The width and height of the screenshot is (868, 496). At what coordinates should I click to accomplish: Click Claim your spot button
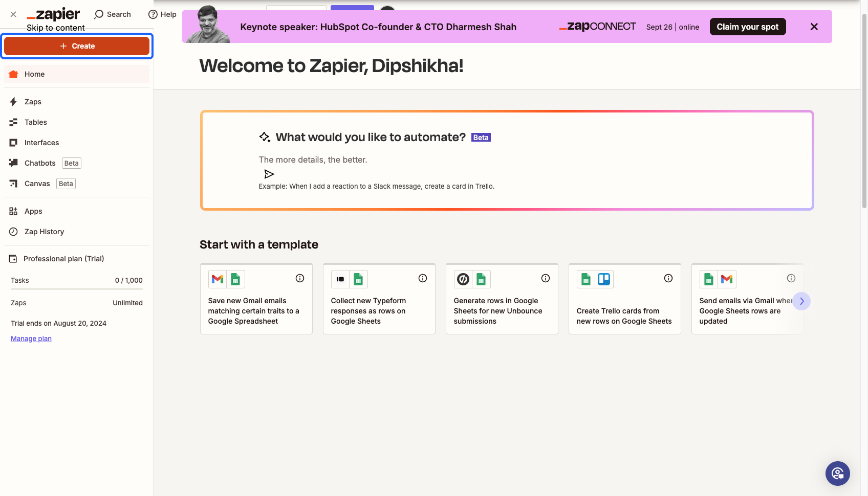(x=748, y=27)
